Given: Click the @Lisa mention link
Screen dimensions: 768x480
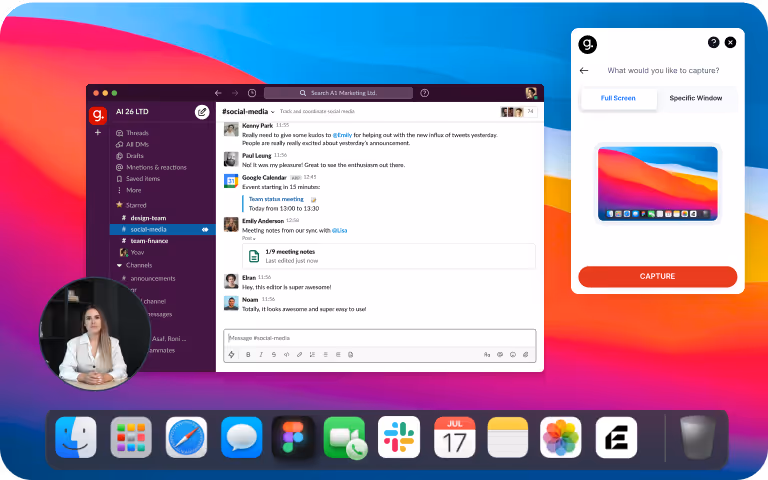Looking at the screenshot, I should click(339, 231).
